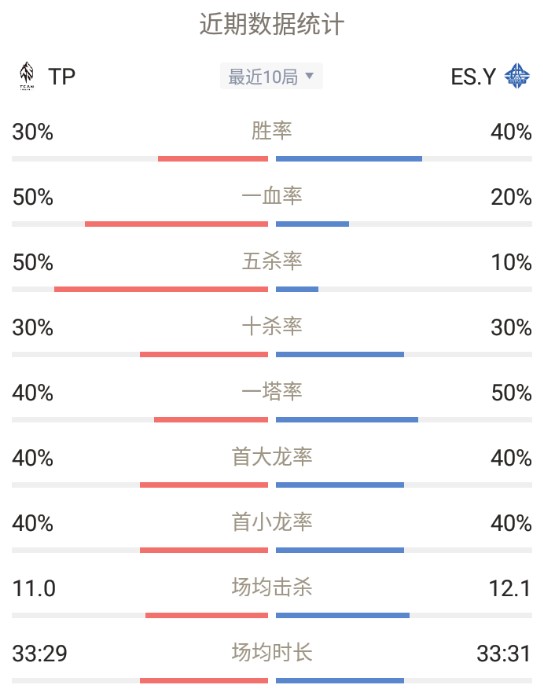Click the 十杀率 stat label
Viewport: 543px width, 693px height.
pyautogui.click(x=271, y=327)
